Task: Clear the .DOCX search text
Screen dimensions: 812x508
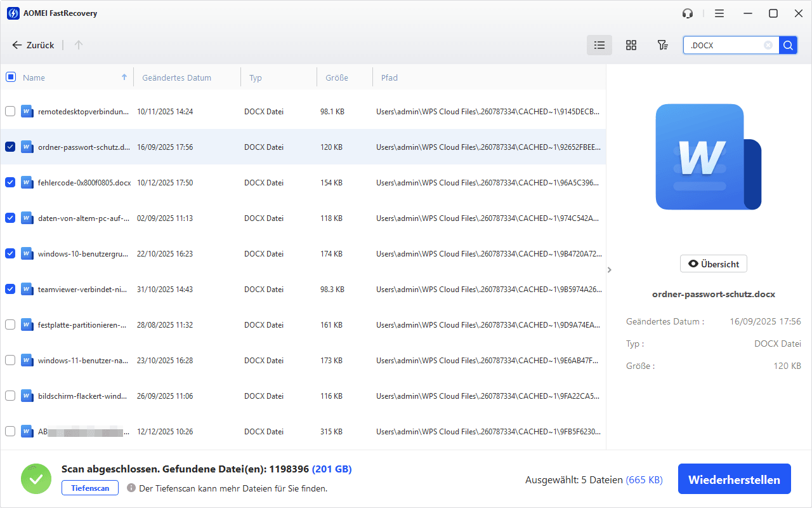Action: coord(768,45)
